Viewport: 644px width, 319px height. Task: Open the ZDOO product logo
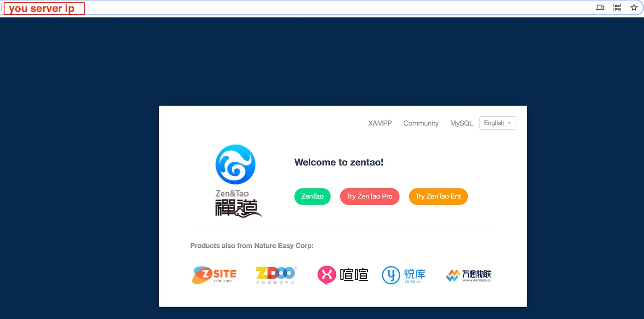tap(276, 275)
